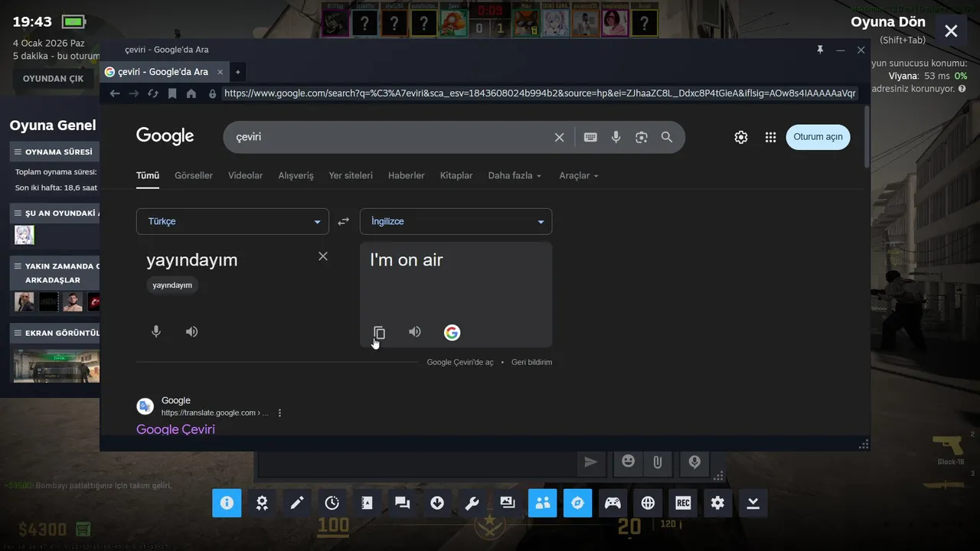Bookmark page icon in overlay browser
The width and height of the screenshot is (980, 551).
click(x=172, y=93)
